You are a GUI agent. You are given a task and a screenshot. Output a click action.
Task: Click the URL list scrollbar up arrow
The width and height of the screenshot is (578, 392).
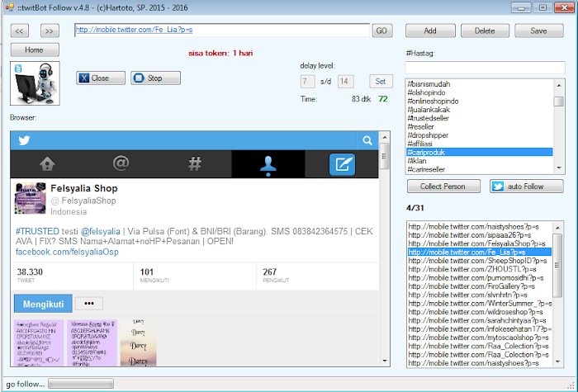pyautogui.click(x=557, y=228)
